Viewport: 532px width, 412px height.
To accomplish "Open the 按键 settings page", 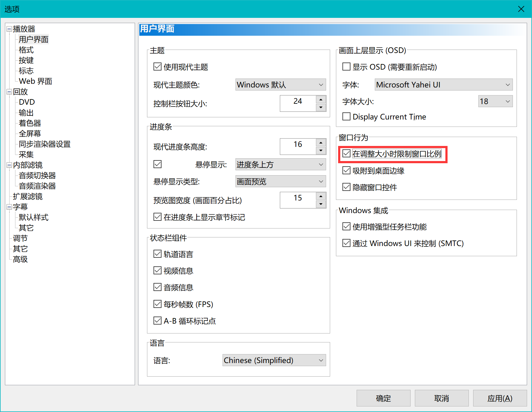I will coord(26,60).
